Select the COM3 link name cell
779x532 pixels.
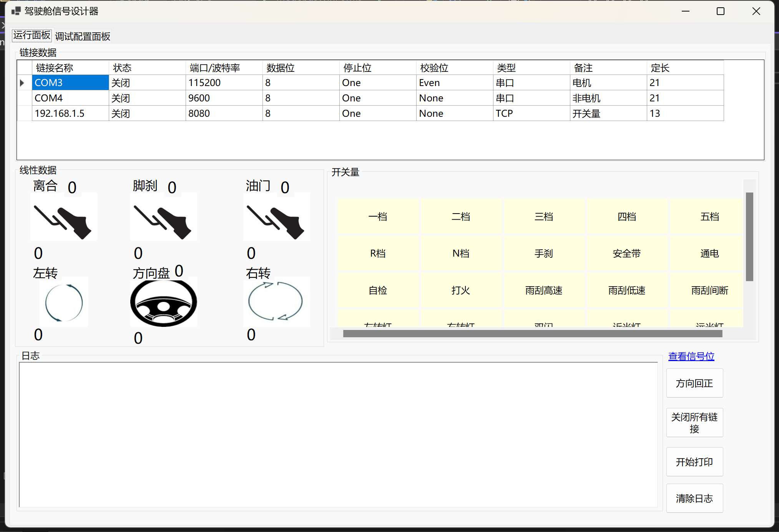(x=70, y=83)
